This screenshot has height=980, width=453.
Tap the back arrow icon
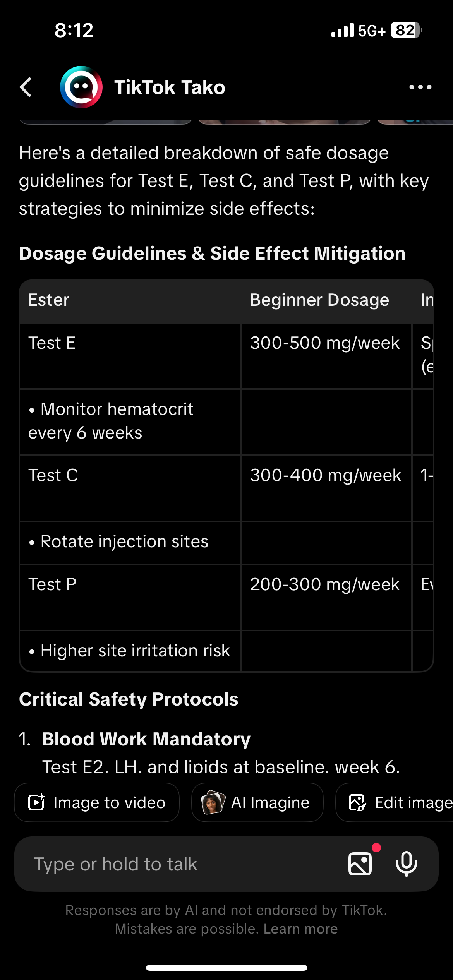(26, 87)
